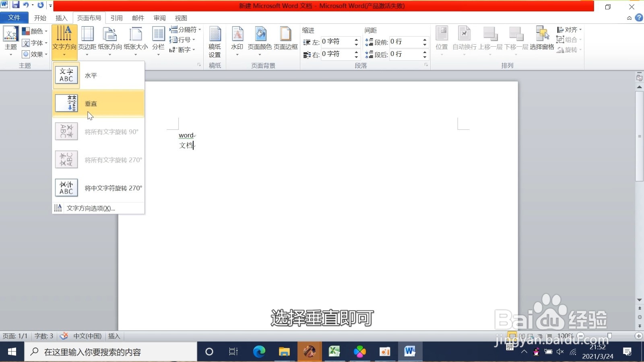Toggle Insert (插入) mode in status bar
Screen dimensions: 644x362
click(114, 336)
